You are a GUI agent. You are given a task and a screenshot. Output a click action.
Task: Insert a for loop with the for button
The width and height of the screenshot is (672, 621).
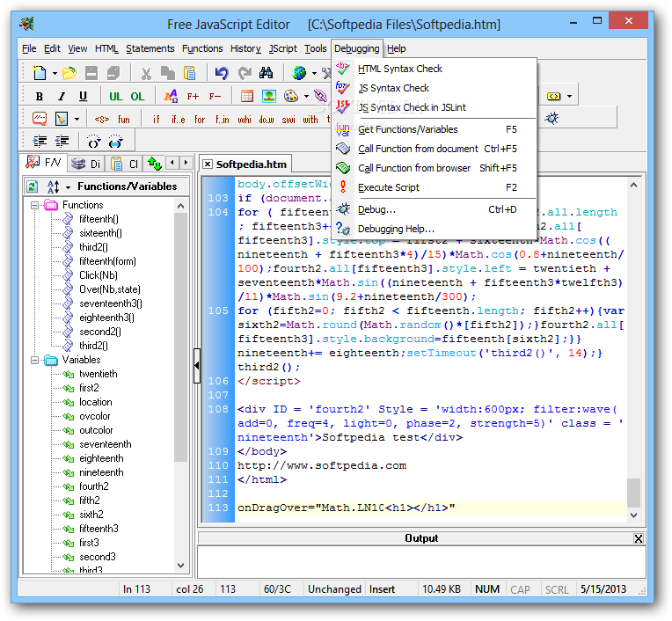(200, 119)
